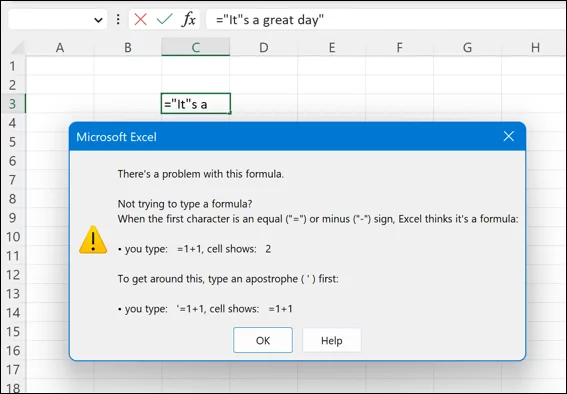Select column H header
The image size is (567, 394).
point(534,47)
